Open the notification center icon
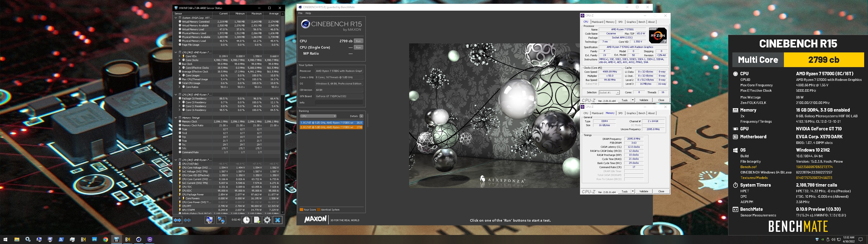 pyautogui.click(x=860, y=240)
